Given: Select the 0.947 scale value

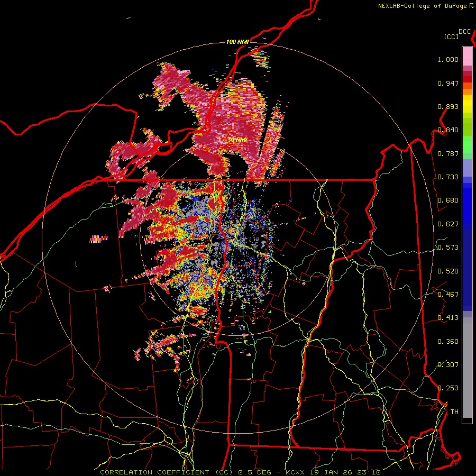Looking at the screenshot, I should [x=448, y=83].
